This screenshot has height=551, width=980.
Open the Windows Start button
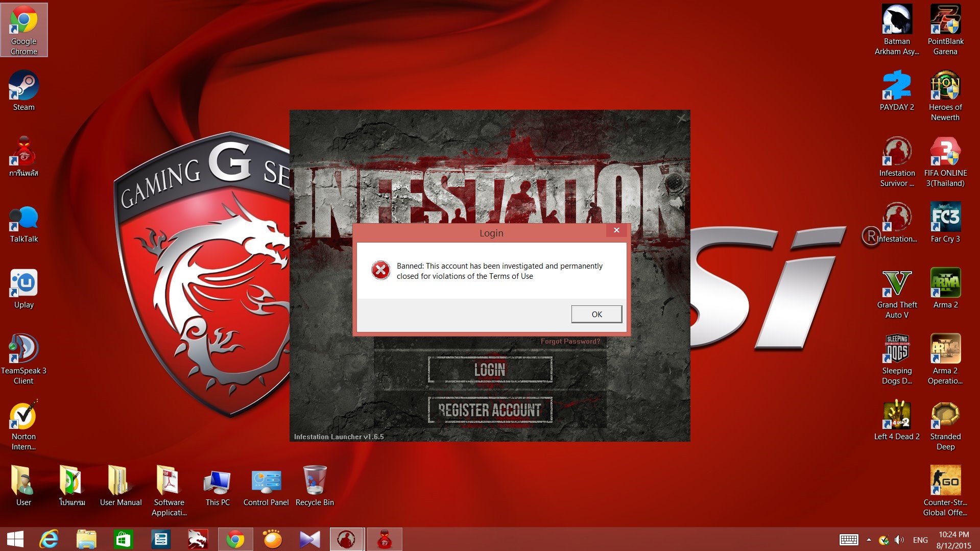(x=15, y=539)
